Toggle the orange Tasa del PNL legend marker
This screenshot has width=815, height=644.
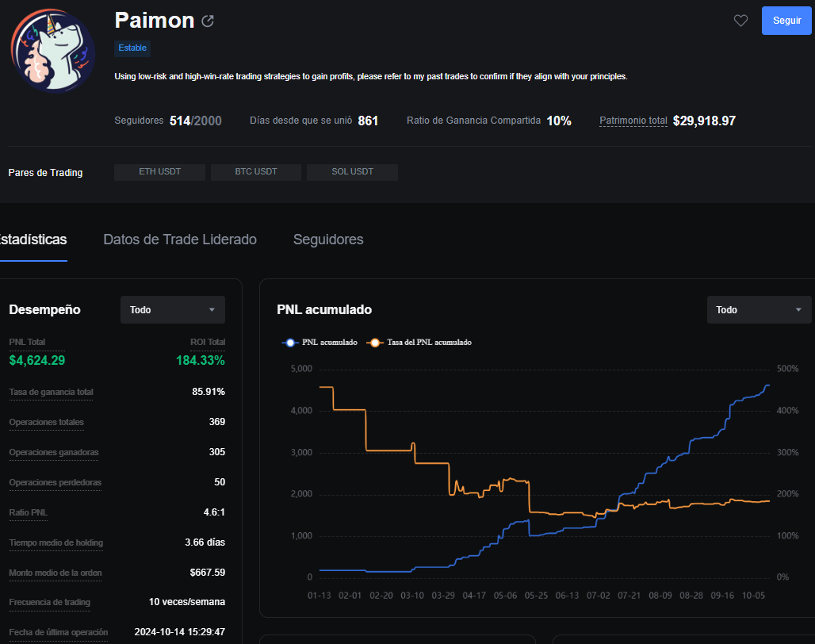point(375,343)
